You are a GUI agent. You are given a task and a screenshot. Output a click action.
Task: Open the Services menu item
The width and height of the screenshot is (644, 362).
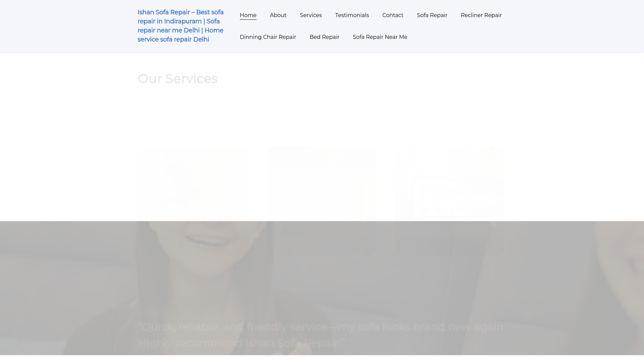tap(311, 15)
